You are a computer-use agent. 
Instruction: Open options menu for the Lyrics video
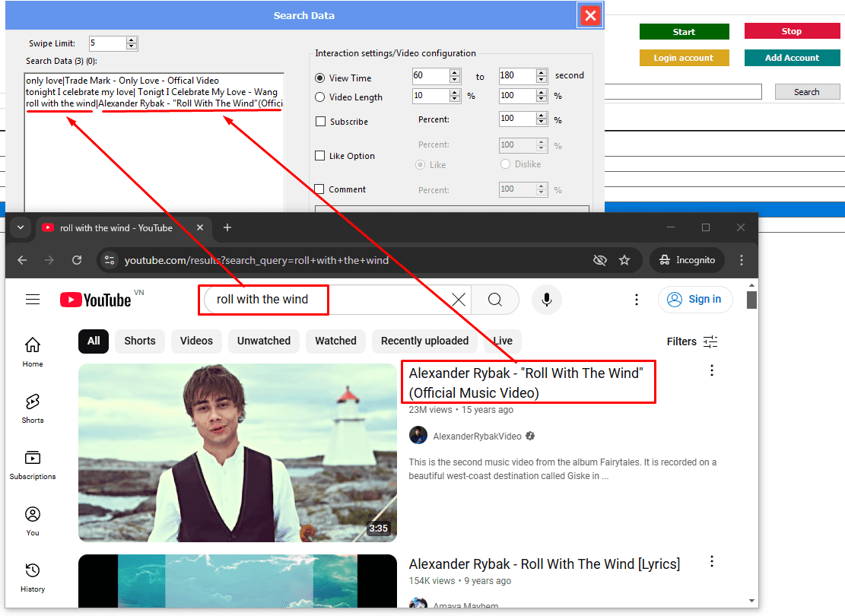pos(712,561)
